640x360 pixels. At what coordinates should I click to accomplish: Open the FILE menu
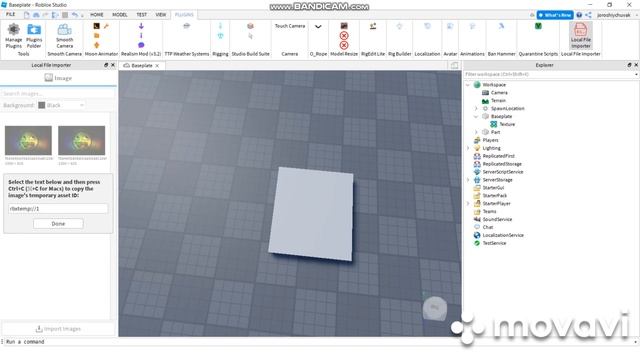click(11, 15)
